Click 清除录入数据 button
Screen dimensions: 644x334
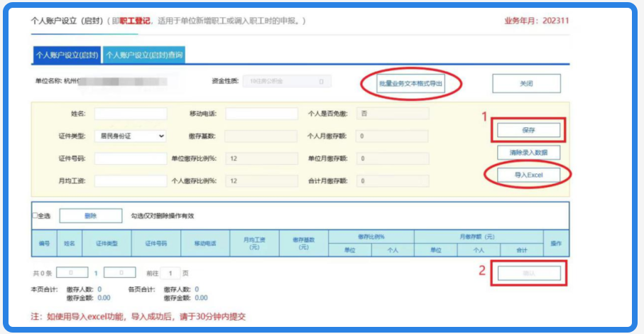[x=528, y=152]
